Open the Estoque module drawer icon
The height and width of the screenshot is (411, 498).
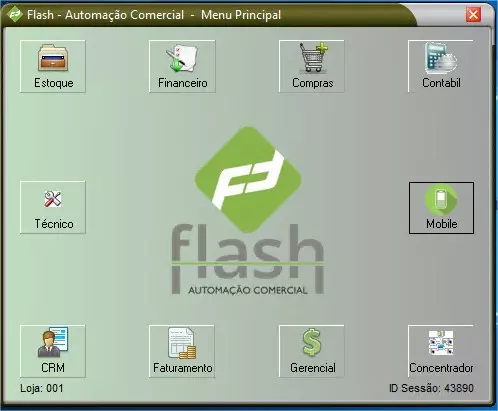[53, 58]
